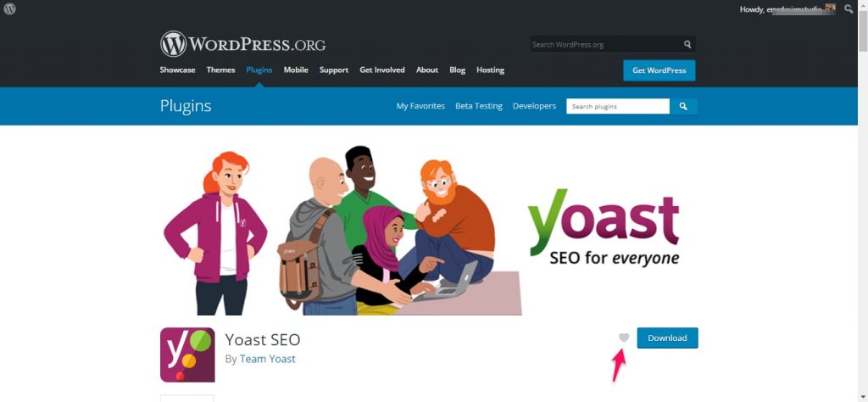Go to the Themes menu item

[221, 70]
